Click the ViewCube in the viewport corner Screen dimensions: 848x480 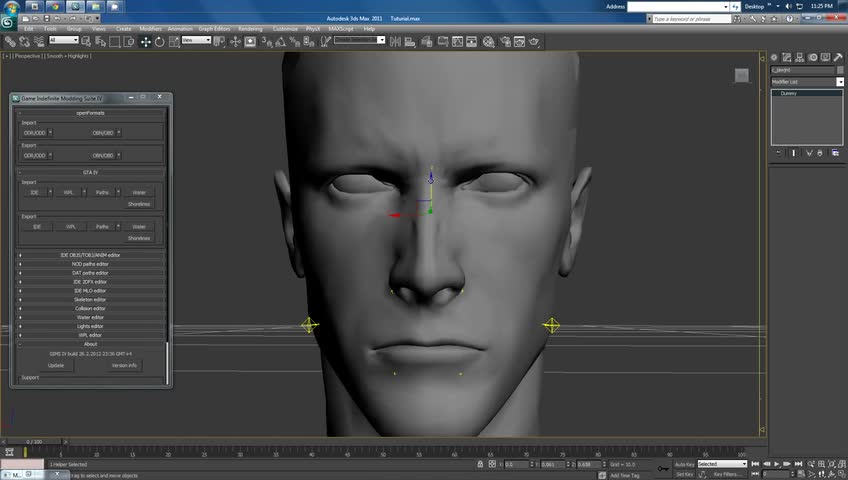click(742, 75)
